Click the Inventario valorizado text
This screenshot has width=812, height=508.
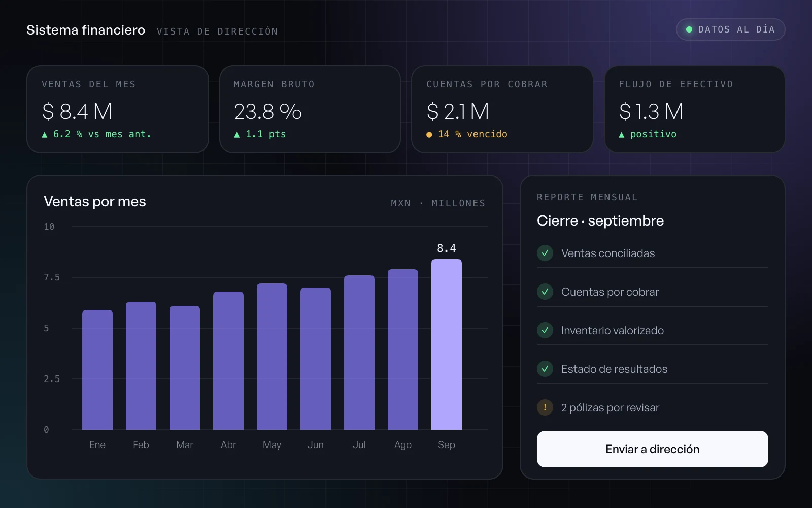(x=613, y=330)
